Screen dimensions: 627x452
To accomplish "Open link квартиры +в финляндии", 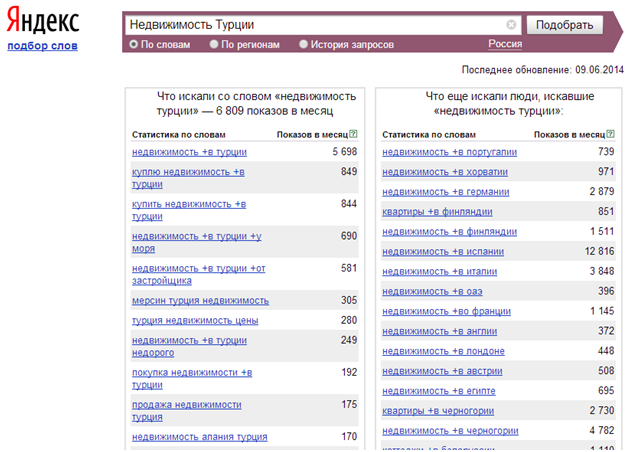I will [437, 212].
